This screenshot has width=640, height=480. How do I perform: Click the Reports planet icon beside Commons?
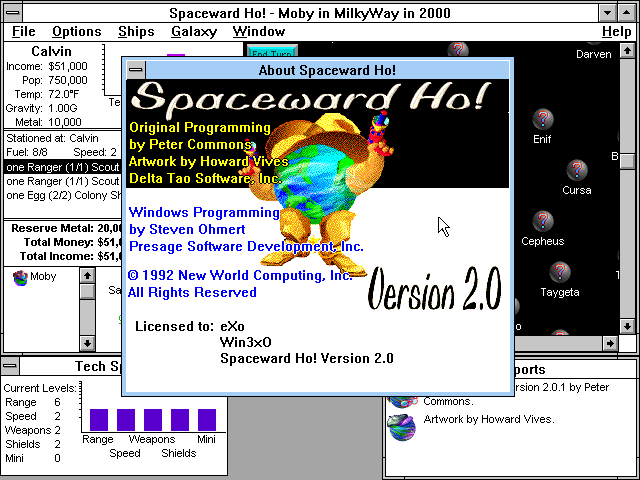[402, 401]
